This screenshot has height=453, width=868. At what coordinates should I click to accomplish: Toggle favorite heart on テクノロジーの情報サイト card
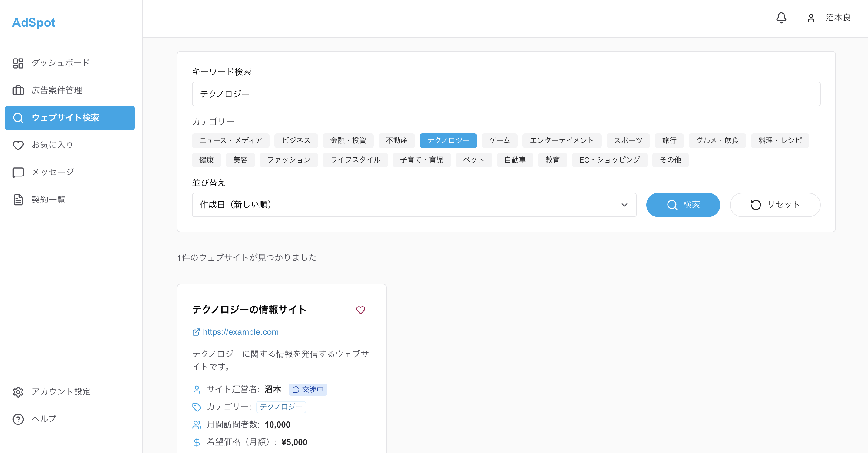[x=360, y=310]
